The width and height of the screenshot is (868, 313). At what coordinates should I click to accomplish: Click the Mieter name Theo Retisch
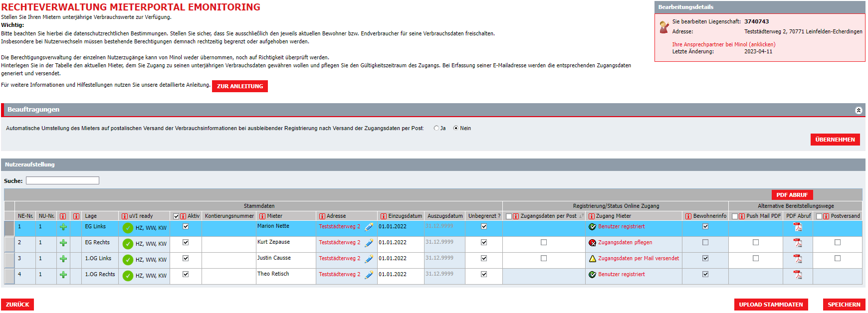tap(273, 274)
